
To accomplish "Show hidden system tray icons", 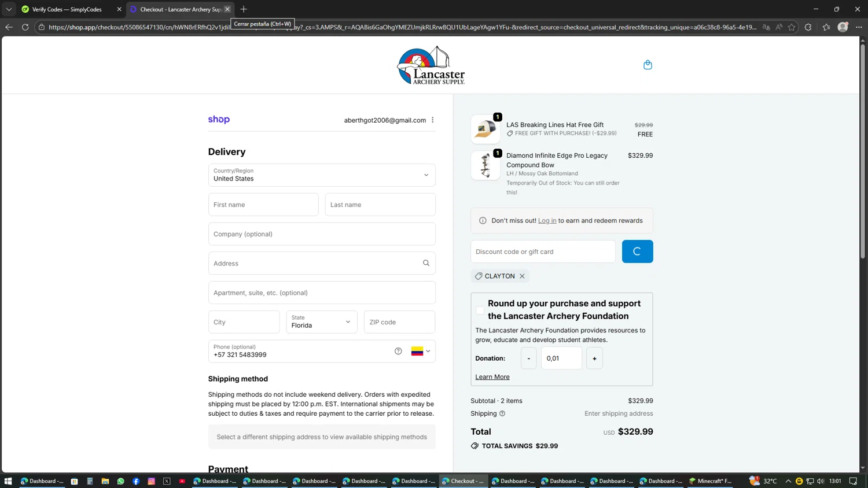I will coord(788,481).
